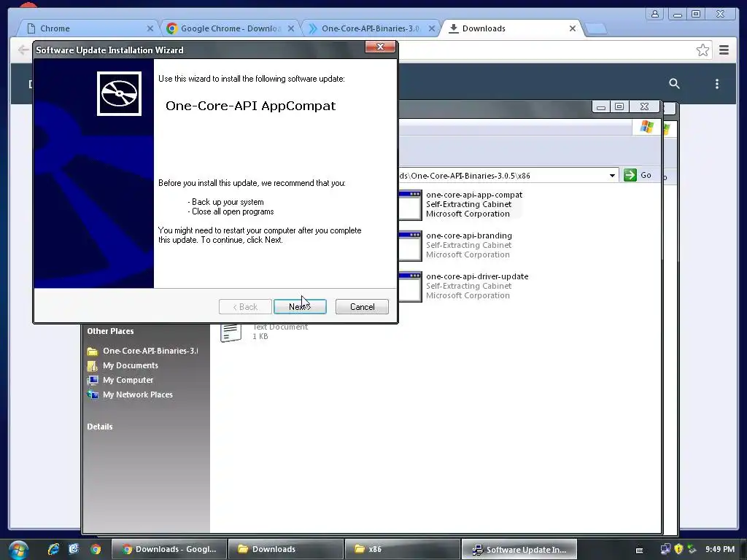Image resolution: width=747 pixels, height=560 pixels.
Task: Select the one-core-api-driver-update file
Action: (477, 276)
